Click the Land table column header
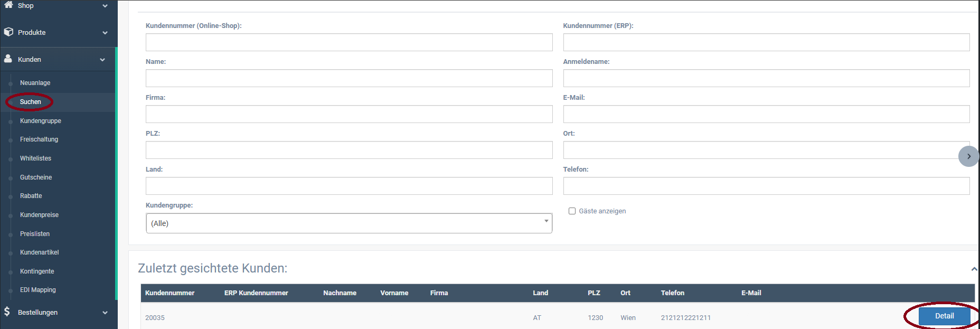The width and height of the screenshot is (980, 329). pyautogui.click(x=540, y=293)
